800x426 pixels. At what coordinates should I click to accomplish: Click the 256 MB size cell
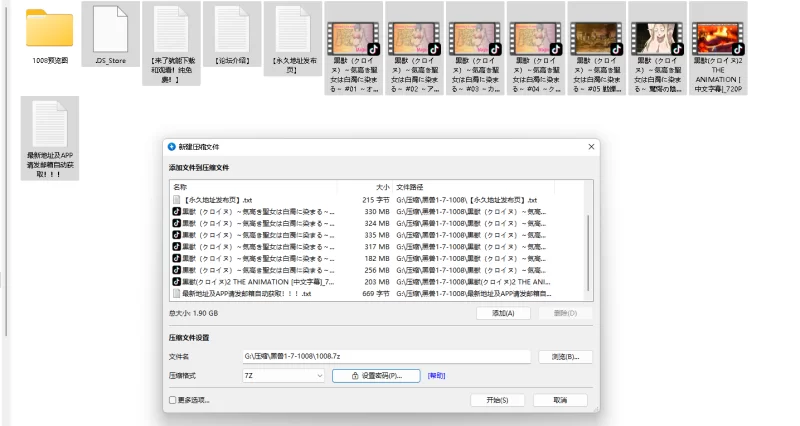click(x=377, y=270)
